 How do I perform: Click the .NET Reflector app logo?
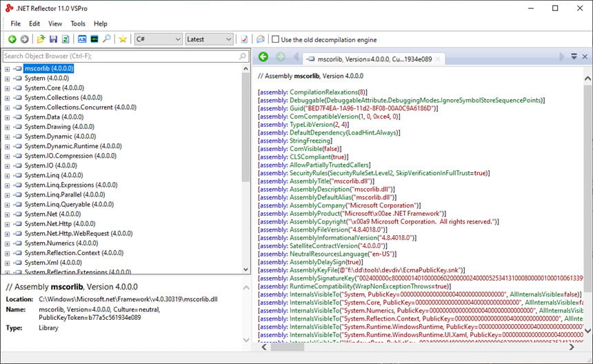click(9, 8)
